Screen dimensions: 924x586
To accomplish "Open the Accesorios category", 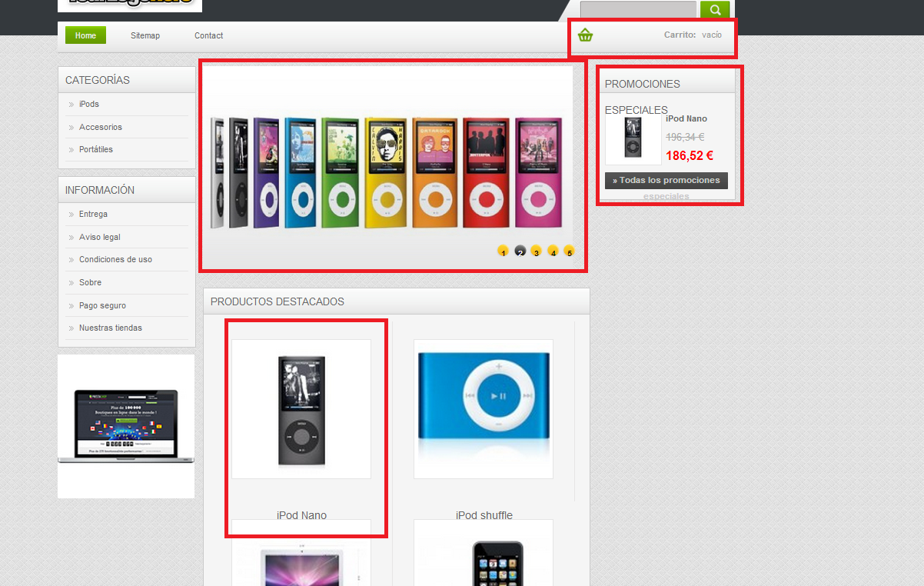I will tap(101, 127).
